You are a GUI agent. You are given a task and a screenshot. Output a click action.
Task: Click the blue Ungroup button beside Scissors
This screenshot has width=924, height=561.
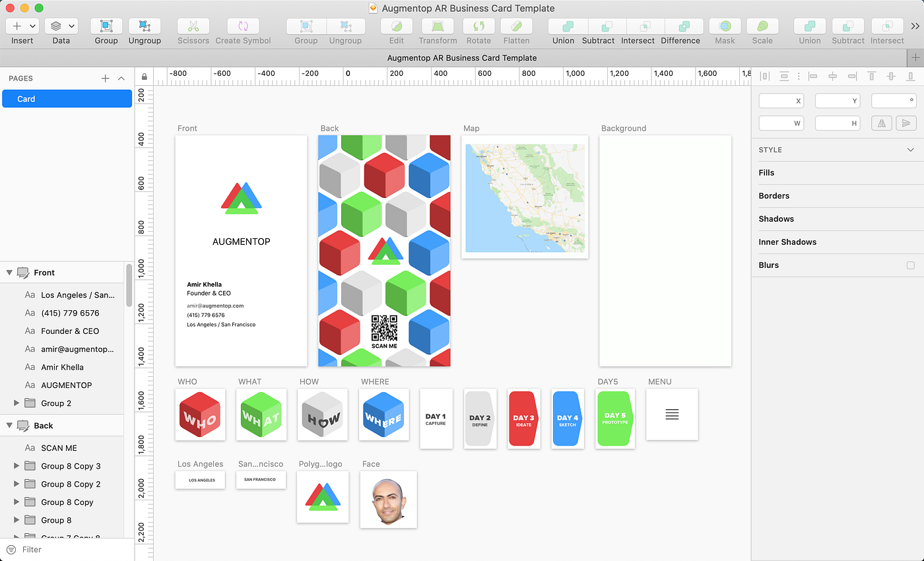(x=145, y=26)
